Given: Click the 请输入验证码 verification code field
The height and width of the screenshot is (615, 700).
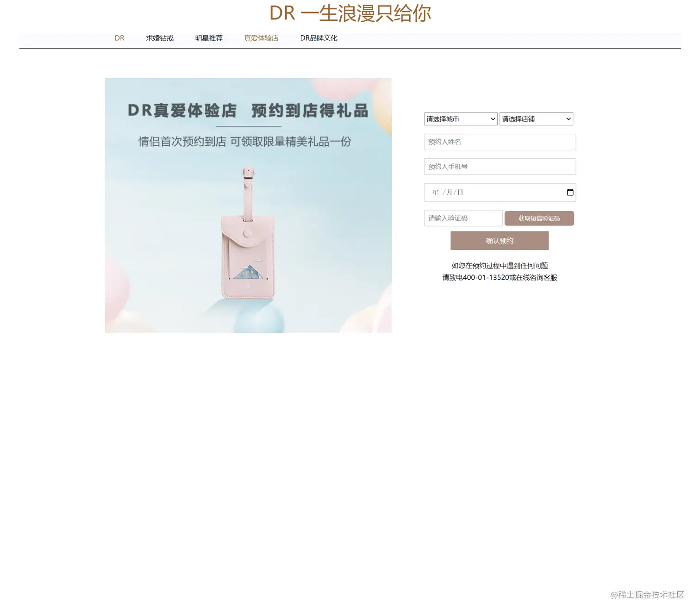Looking at the screenshot, I should (462, 218).
